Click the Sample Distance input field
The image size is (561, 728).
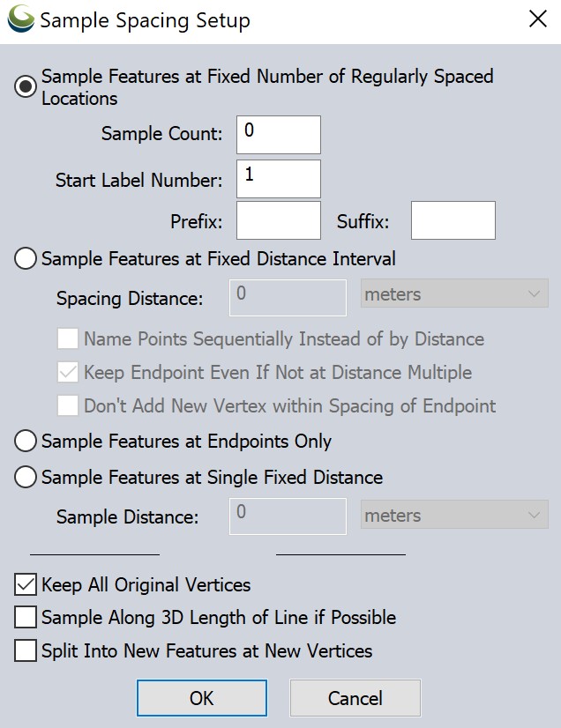click(288, 516)
